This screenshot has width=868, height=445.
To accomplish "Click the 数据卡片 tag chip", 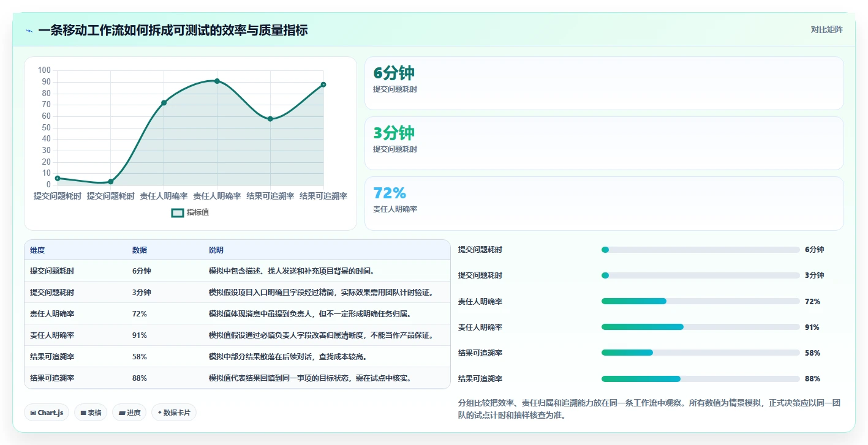I will coord(174,413).
